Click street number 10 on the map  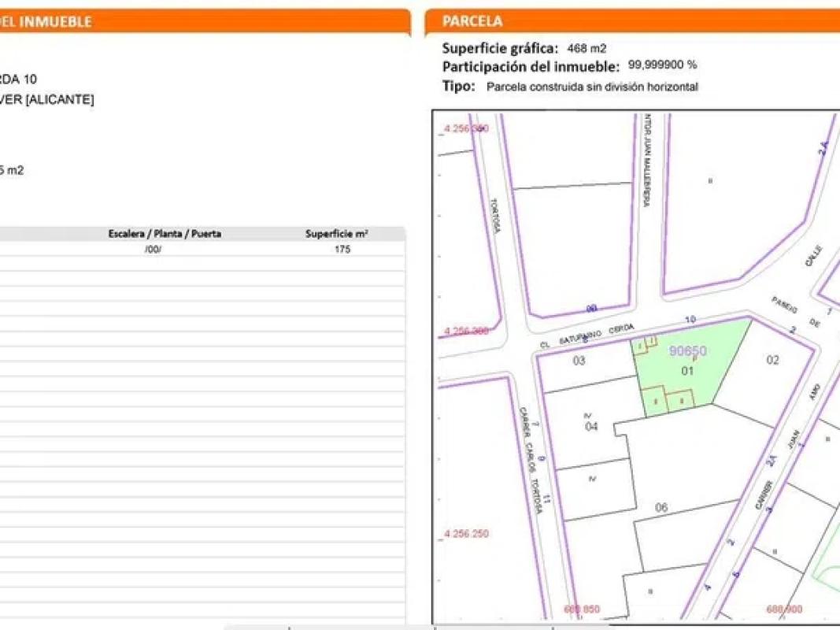click(690, 319)
